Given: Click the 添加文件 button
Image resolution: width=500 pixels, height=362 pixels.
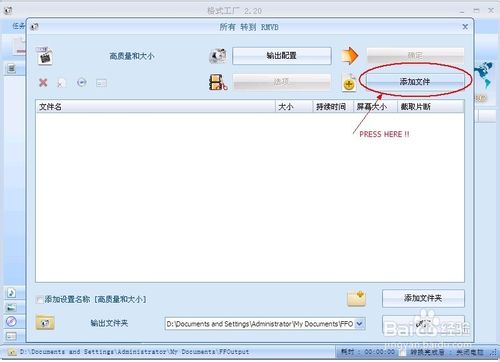Looking at the screenshot, I should (415, 82).
